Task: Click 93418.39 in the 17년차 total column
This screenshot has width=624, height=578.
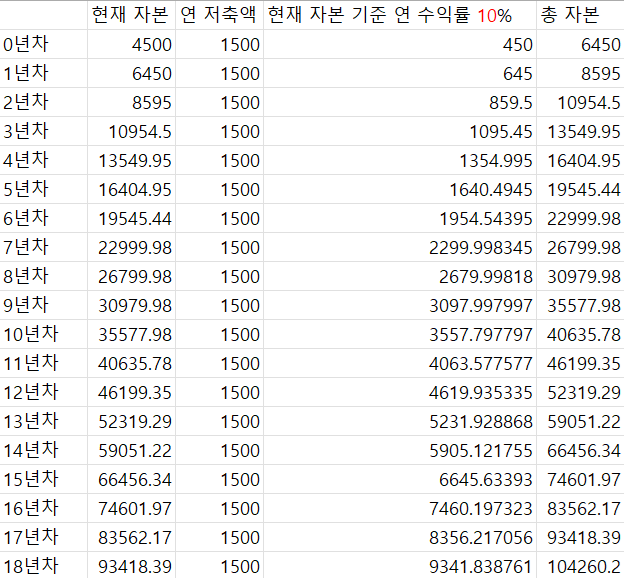Action: coord(580,538)
